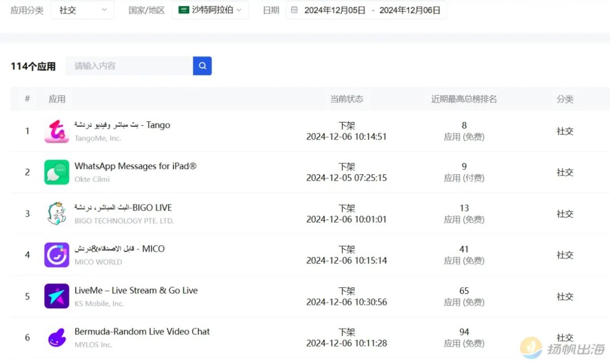Click the TangoMe, Inc. developer name

[x=98, y=138]
